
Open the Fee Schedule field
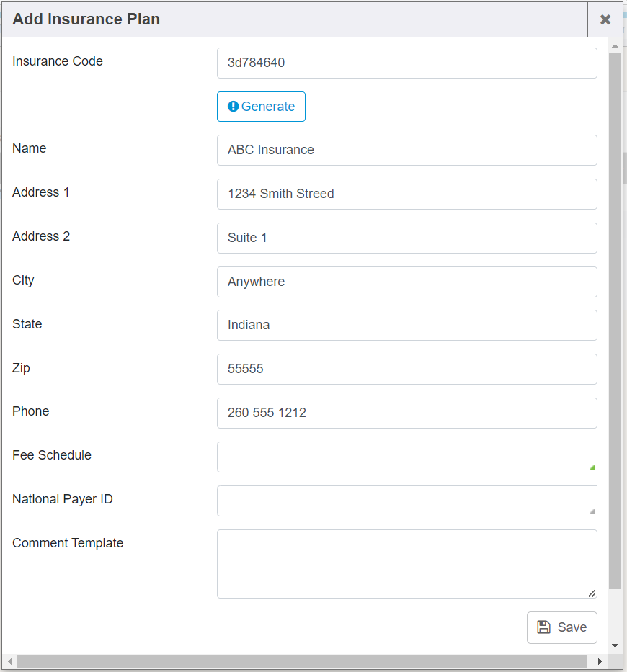pyautogui.click(x=406, y=457)
